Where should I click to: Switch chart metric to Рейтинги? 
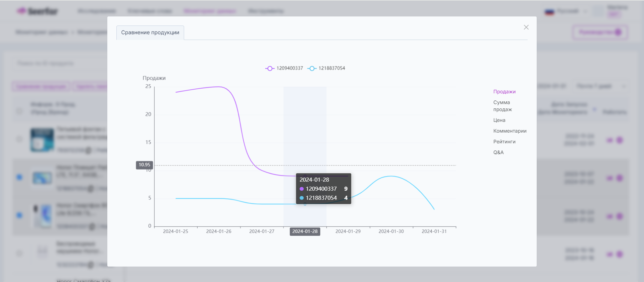pos(504,142)
